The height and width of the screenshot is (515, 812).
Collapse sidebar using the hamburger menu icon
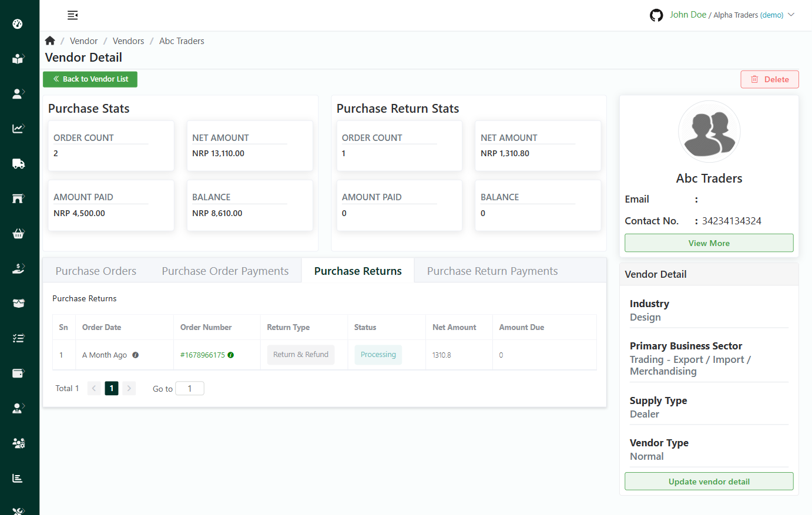73,15
